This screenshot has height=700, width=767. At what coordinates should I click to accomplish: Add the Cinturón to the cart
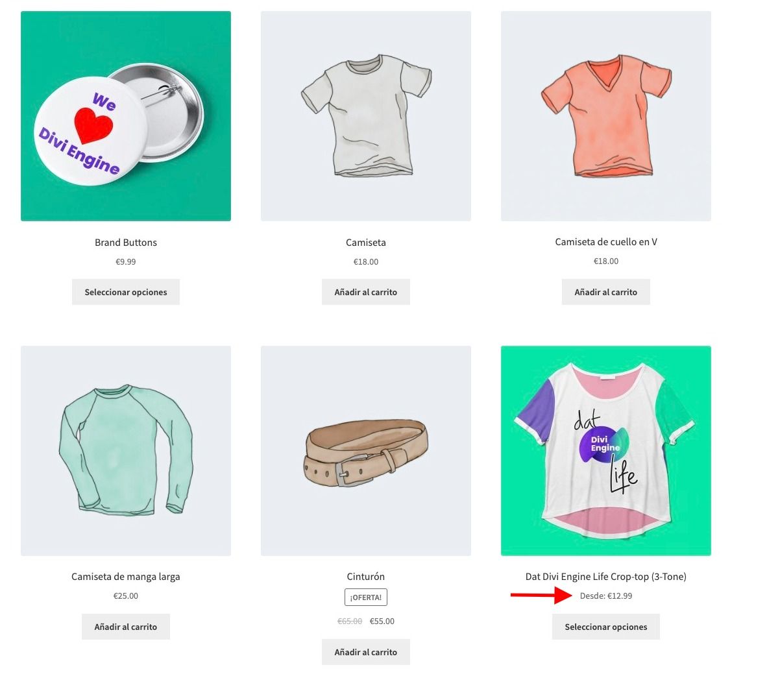[x=366, y=652]
